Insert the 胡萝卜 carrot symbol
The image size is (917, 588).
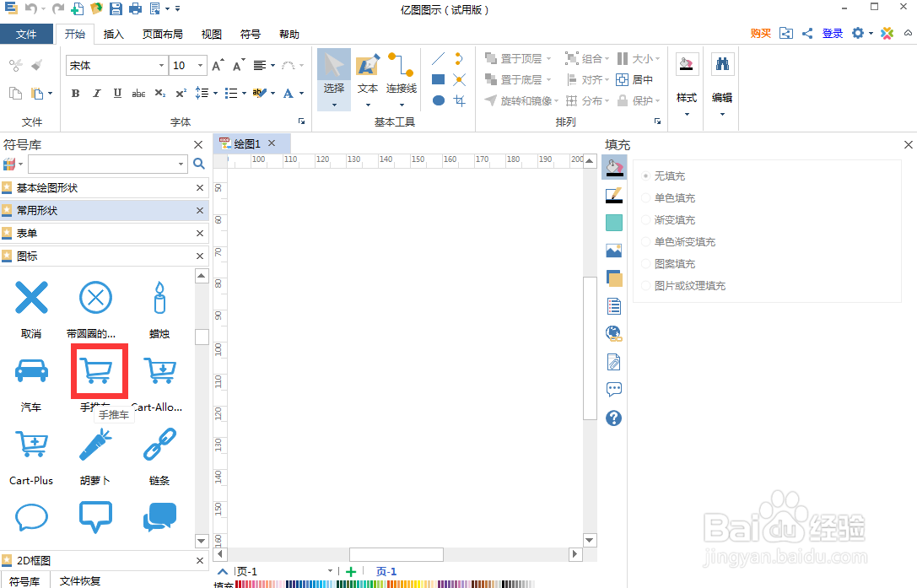click(x=95, y=445)
